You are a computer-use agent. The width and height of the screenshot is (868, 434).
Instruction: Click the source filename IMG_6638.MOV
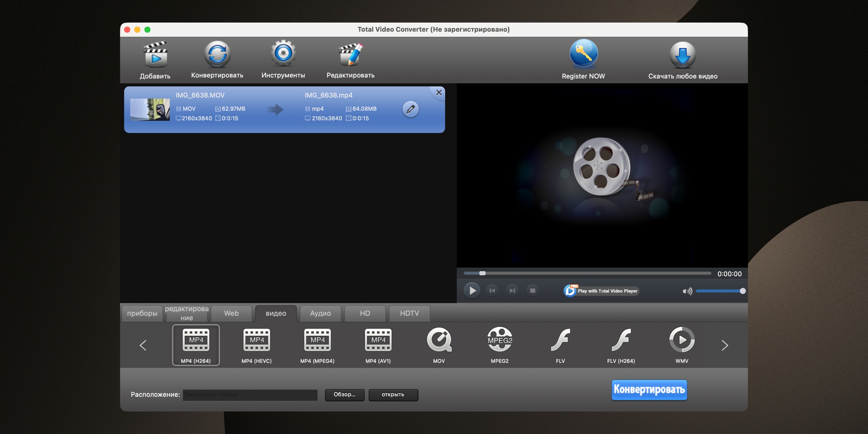[x=200, y=95]
